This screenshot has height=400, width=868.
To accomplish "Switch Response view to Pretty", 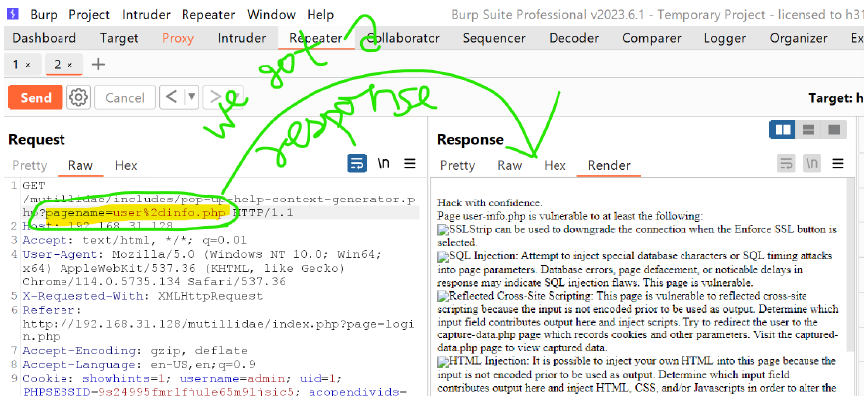I will click(x=457, y=165).
